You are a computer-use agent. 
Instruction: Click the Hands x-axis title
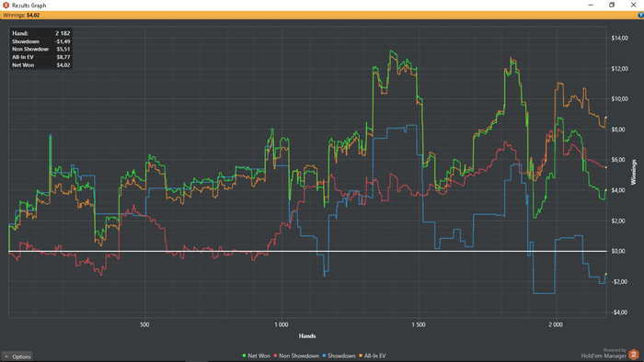307,335
